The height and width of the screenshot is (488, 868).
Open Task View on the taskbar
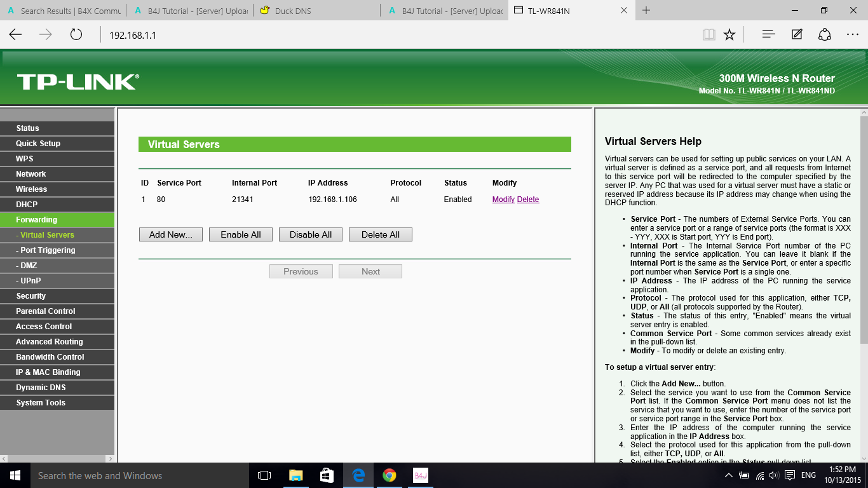pos(264,475)
